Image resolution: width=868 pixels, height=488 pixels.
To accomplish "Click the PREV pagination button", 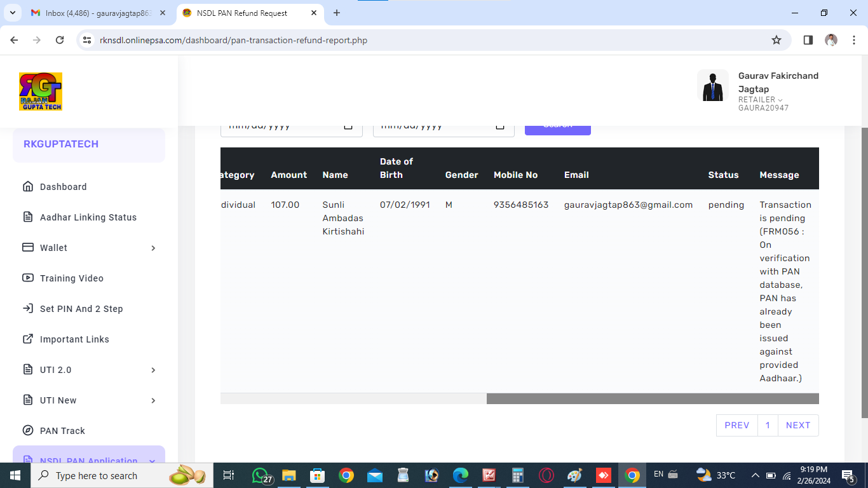I will (736, 426).
